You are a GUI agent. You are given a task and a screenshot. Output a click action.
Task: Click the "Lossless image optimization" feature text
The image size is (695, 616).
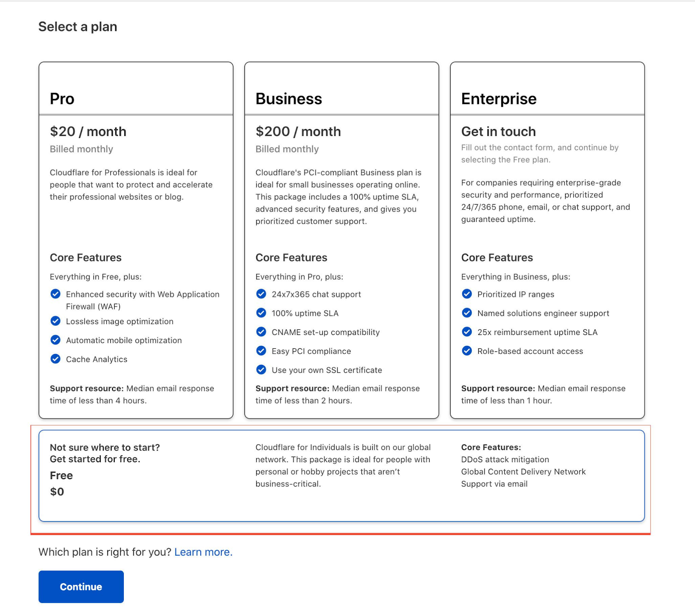(x=119, y=321)
